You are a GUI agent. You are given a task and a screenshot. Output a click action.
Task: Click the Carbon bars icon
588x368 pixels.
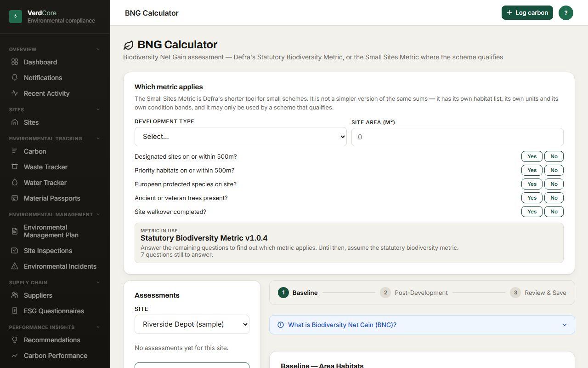coord(15,151)
